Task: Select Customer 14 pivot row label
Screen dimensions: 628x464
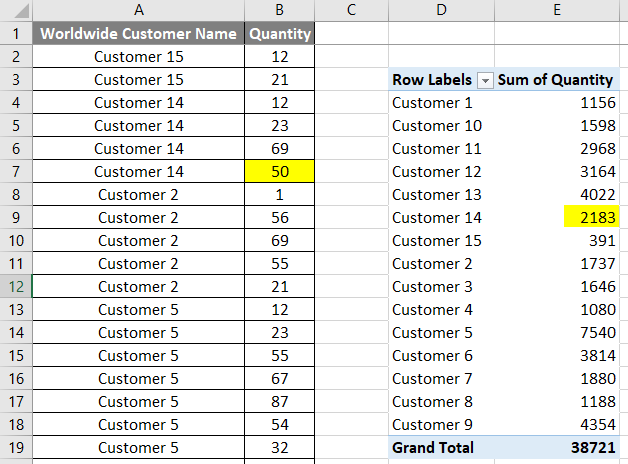Action: pos(437,218)
